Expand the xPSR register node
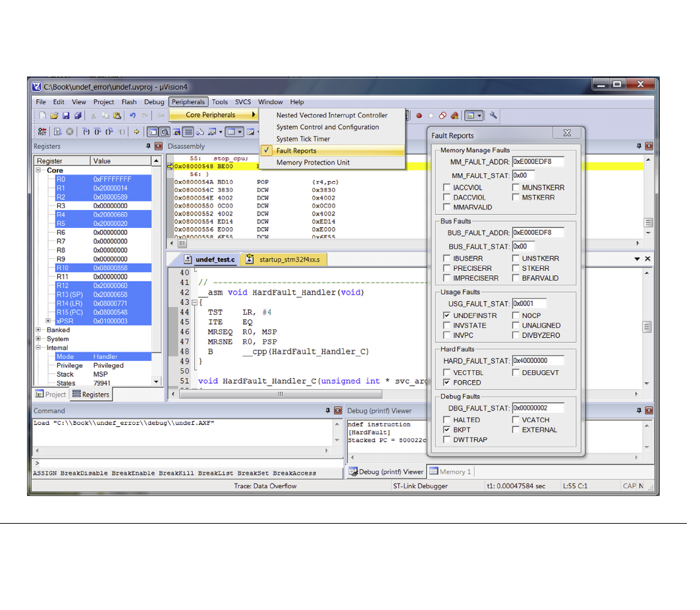This screenshot has width=700, height=610. pos(48,321)
